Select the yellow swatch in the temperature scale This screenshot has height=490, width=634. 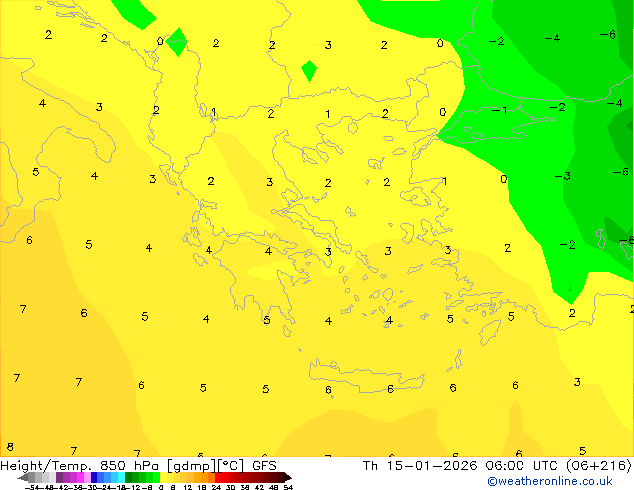(x=163, y=477)
